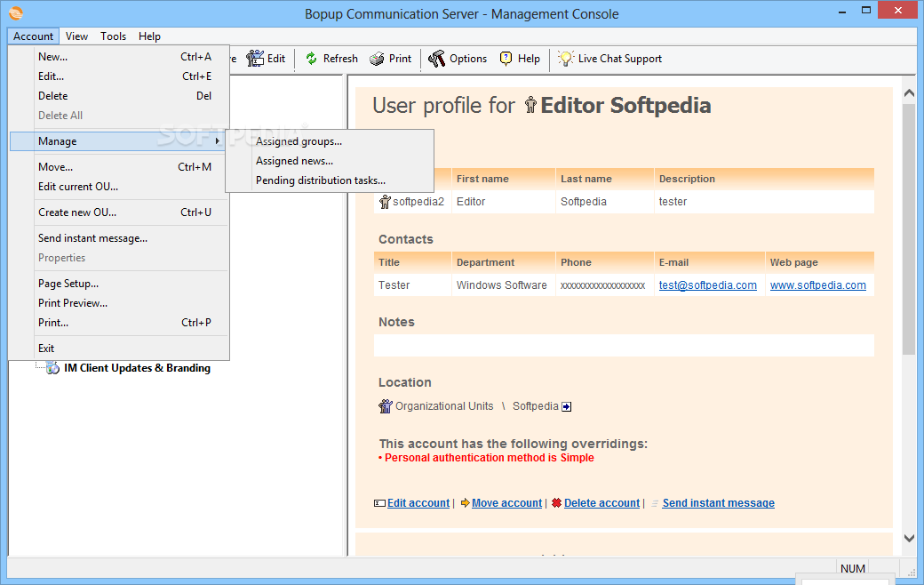Click the arrow icon after Softpedia location
The image size is (924, 585).
coord(566,406)
